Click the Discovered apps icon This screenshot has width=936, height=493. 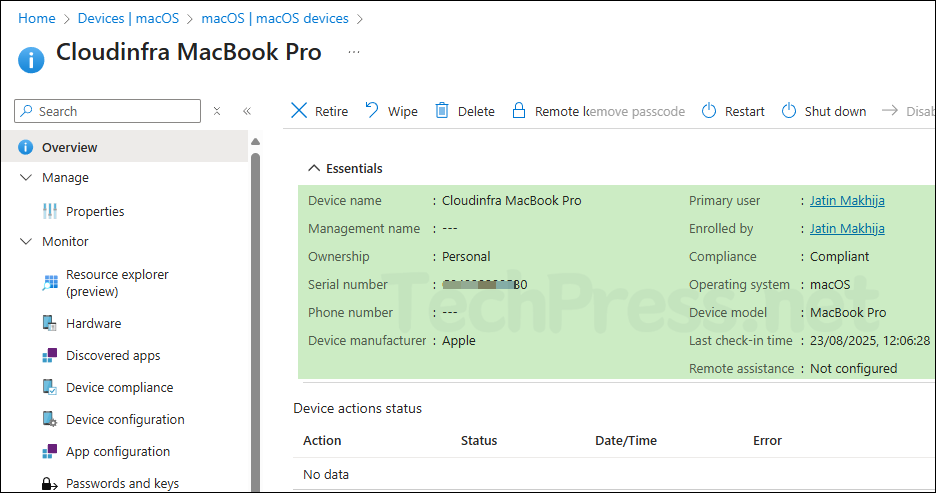50,355
